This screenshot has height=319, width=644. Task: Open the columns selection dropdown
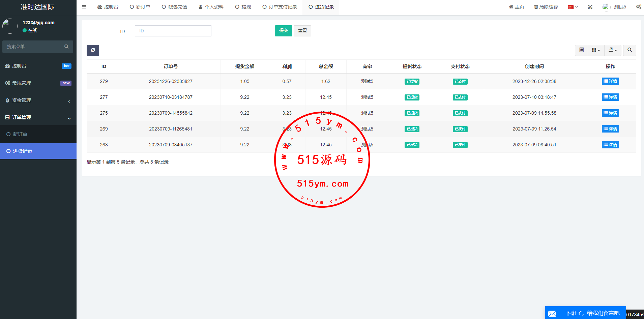(x=596, y=50)
